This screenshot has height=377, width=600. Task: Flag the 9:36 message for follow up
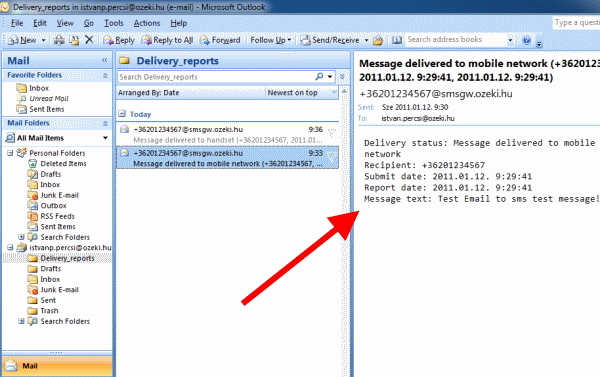[x=332, y=133]
